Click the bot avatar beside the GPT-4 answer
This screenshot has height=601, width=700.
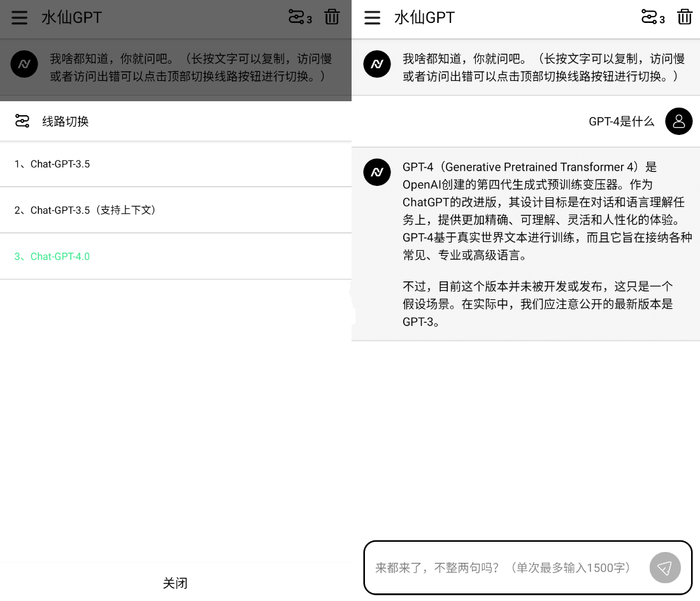click(377, 172)
